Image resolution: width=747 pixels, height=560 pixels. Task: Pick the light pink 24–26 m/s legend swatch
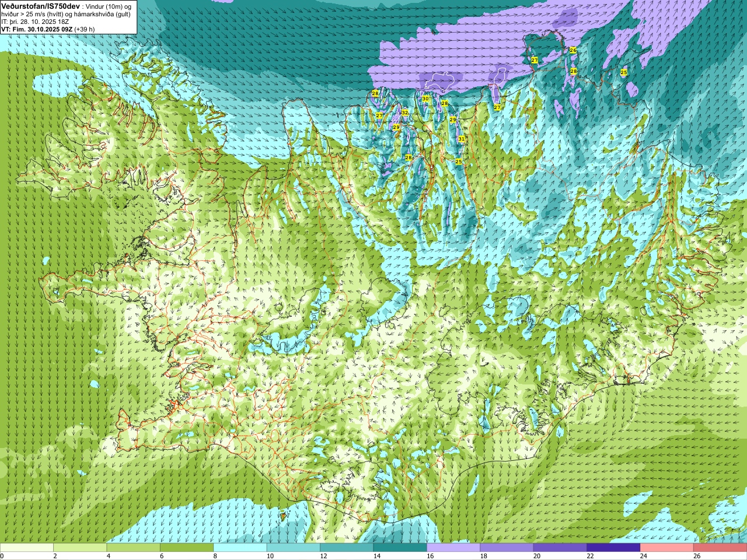tap(667, 547)
